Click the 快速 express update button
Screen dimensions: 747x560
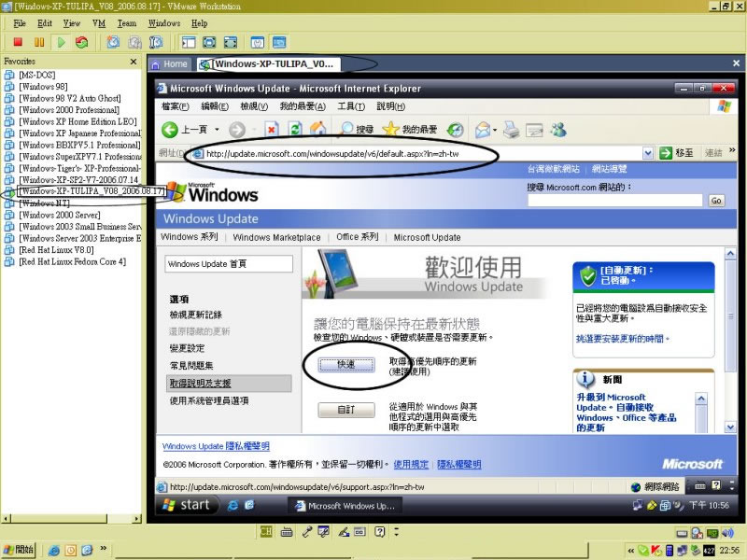click(x=346, y=365)
